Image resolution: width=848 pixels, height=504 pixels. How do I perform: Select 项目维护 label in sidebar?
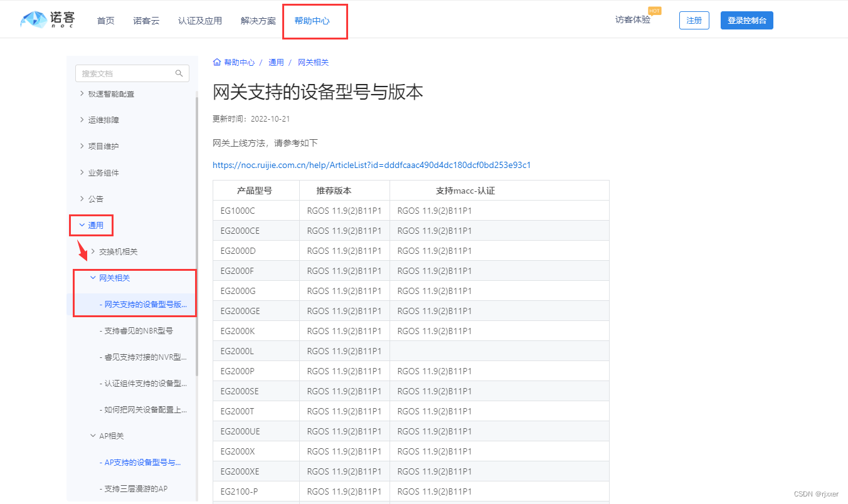(x=103, y=146)
